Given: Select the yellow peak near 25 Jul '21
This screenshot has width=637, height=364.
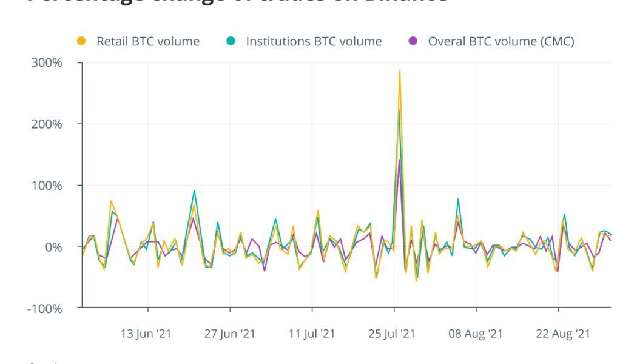Looking at the screenshot, I should [400, 72].
